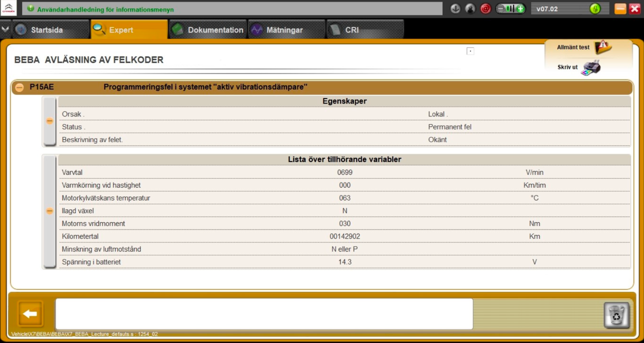The image size is (644, 343).
Task: Click the Allmänt test warning icon
Action: 603,47
